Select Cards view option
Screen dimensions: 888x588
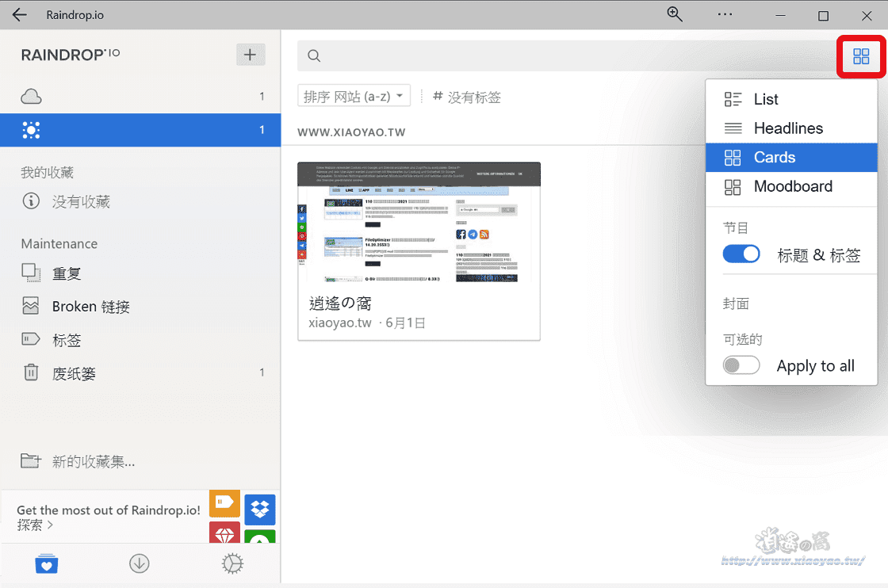[x=791, y=158]
